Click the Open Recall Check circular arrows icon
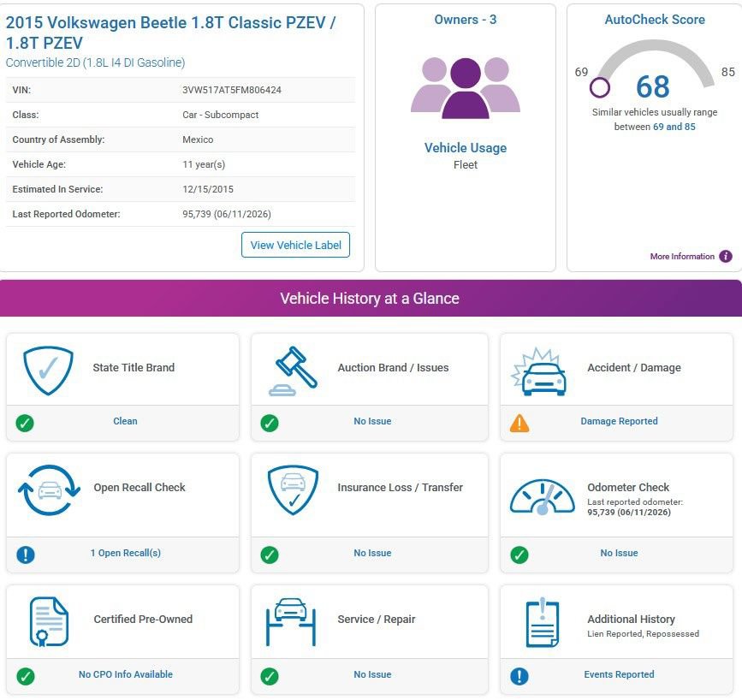Screen dimensions: 742x700 click(x=49, y=490)
